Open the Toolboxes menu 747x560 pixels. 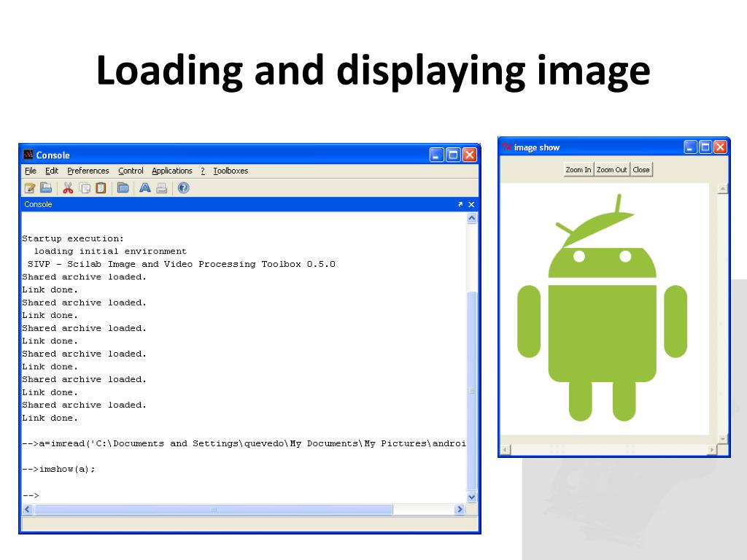coord(231,171)
